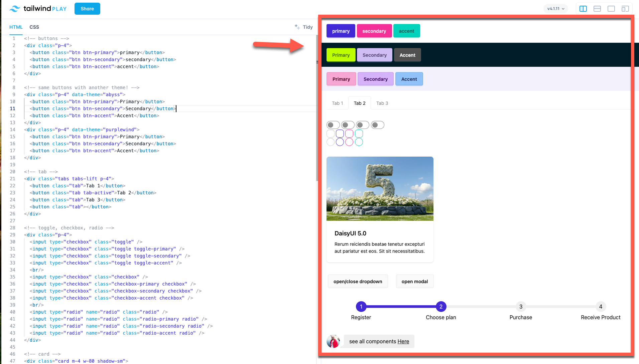Click the gray Accent button in abyss theme
This screenshot has height=364, width=639.
pyautogui.click(x=407, y=55)
